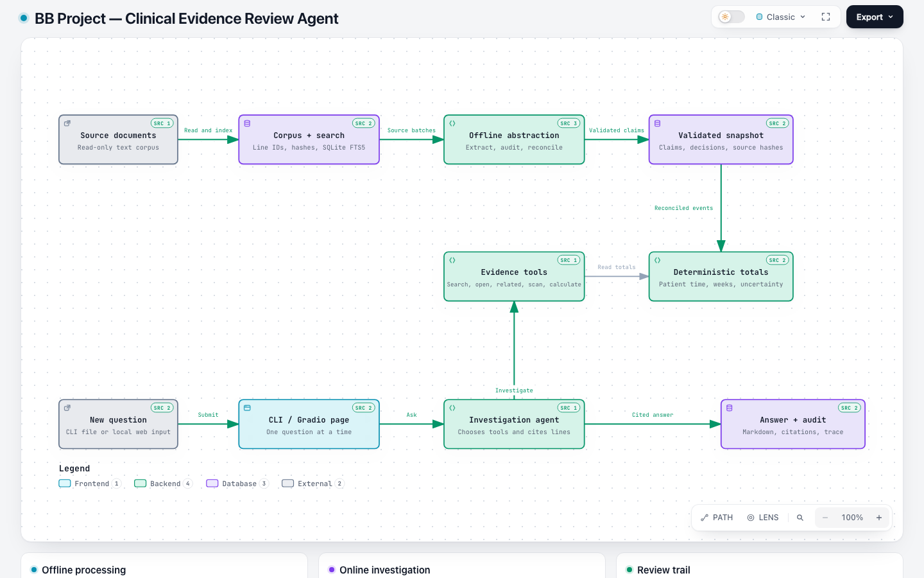Open the Online investigation card

(x=462, y=566)
